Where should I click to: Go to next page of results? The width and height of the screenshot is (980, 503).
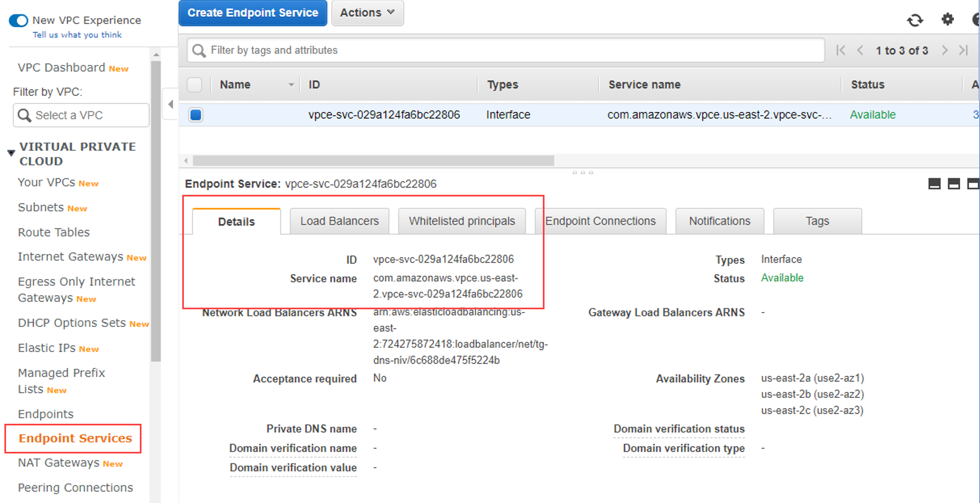pyautogui.click(x=945, y=50)
